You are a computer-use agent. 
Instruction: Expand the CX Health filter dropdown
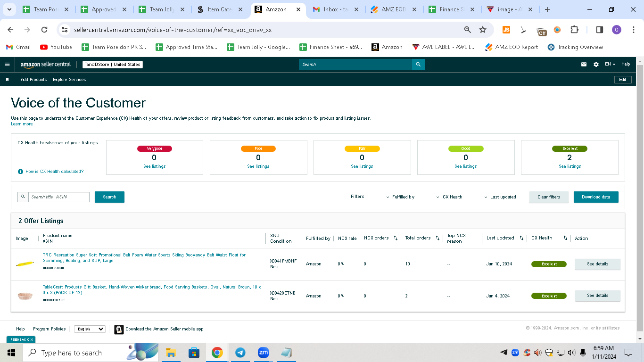(449, 197)
